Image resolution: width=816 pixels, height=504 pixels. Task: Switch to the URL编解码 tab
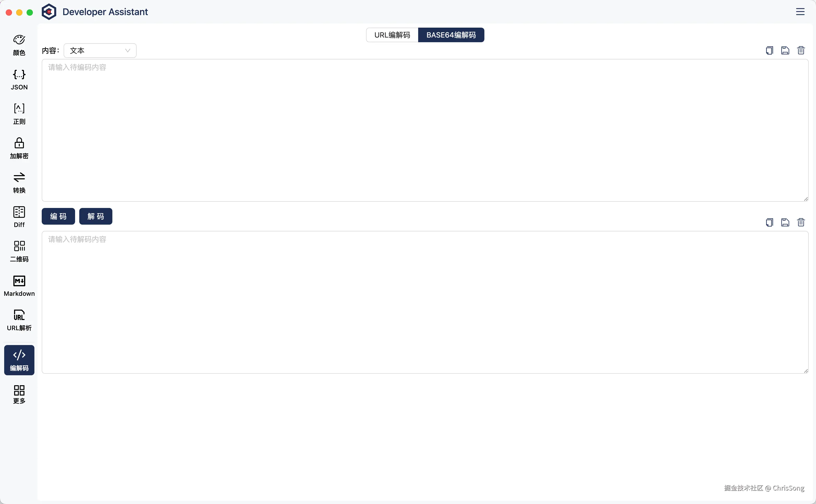(392, 35)
